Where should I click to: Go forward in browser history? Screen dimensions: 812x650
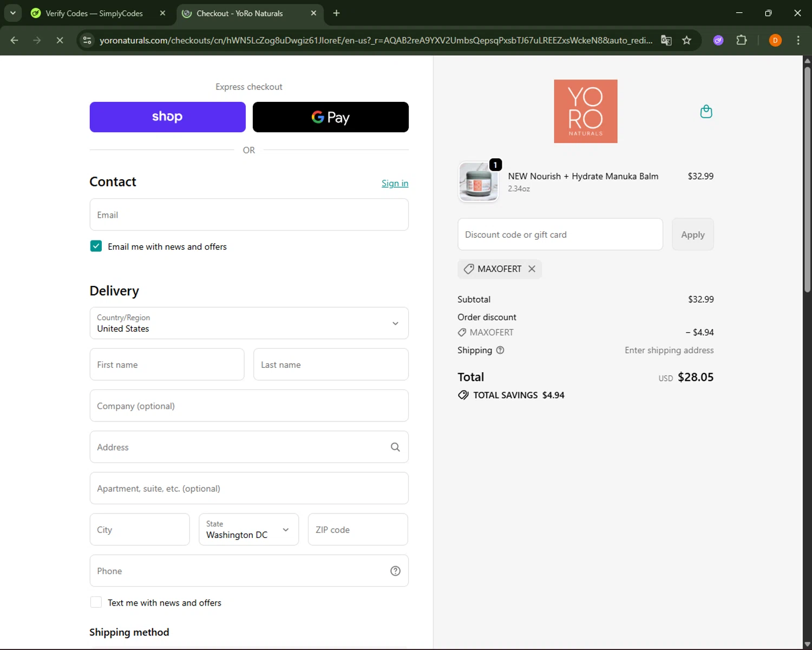37,40
